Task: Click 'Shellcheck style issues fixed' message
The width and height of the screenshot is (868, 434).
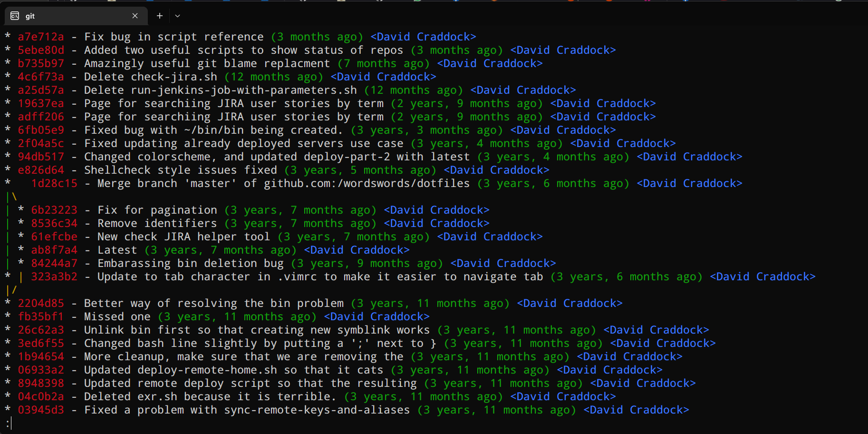Action: pyautogui.click(x=181, y=170)
